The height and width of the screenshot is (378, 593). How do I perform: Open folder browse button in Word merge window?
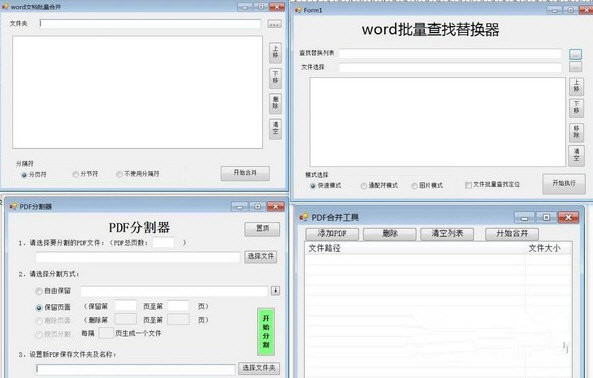click(274, 24)
